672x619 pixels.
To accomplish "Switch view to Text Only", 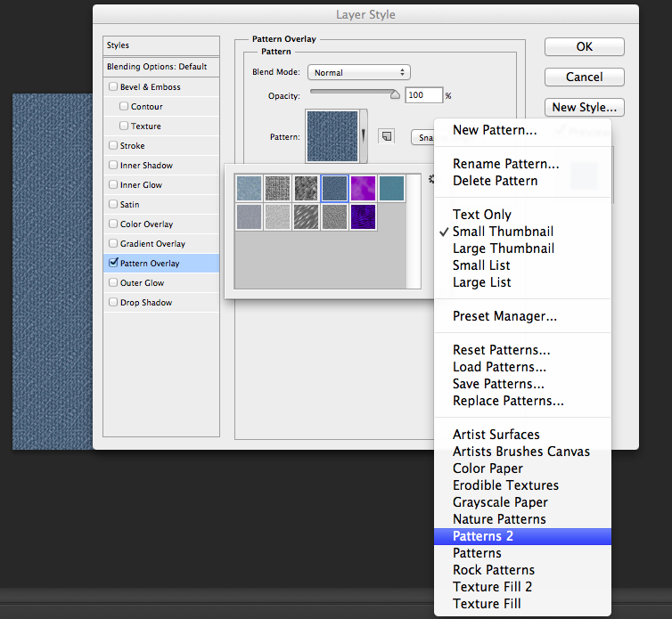I will (x=522, y=215).
